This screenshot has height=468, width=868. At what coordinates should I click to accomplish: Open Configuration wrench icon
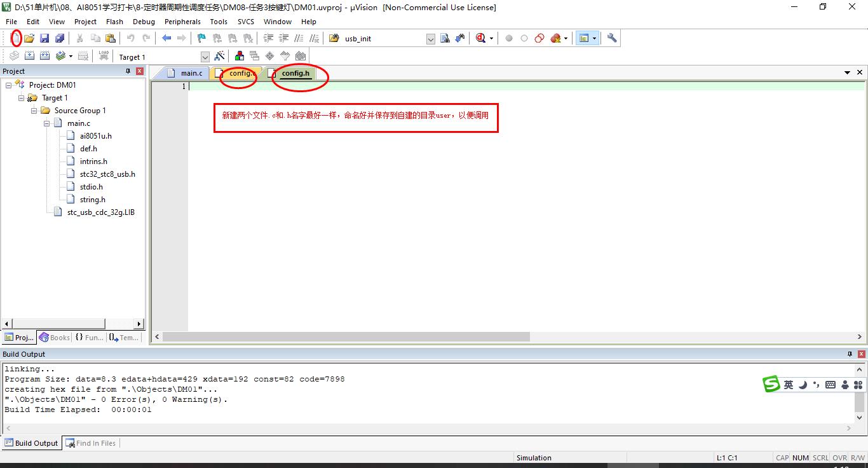pyautogui.click(x=612, y=38)
